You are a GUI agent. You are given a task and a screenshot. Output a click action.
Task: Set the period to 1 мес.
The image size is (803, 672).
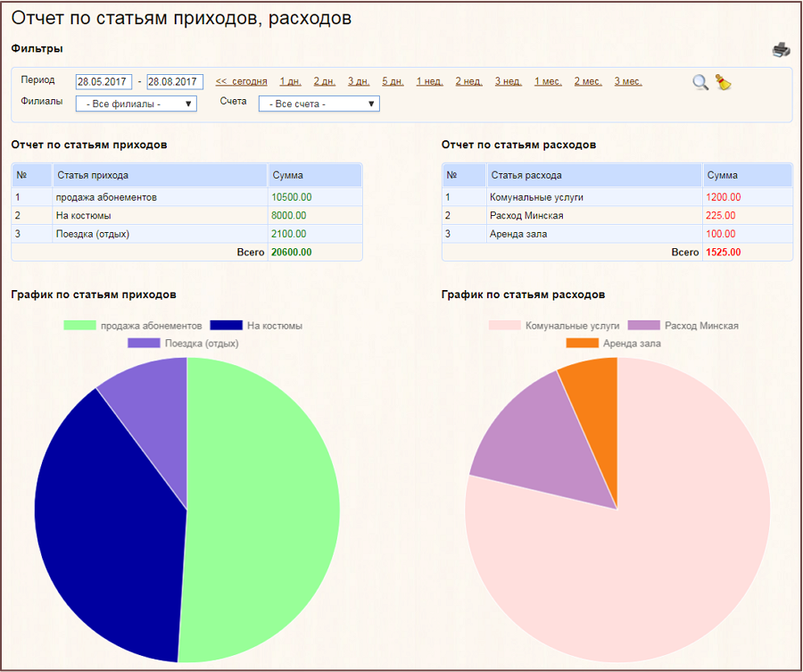[548, 81]
